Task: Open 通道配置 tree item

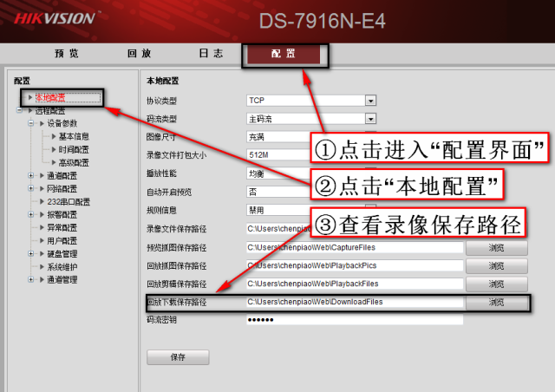Action: pyautogui.click(x=62, y=176)
